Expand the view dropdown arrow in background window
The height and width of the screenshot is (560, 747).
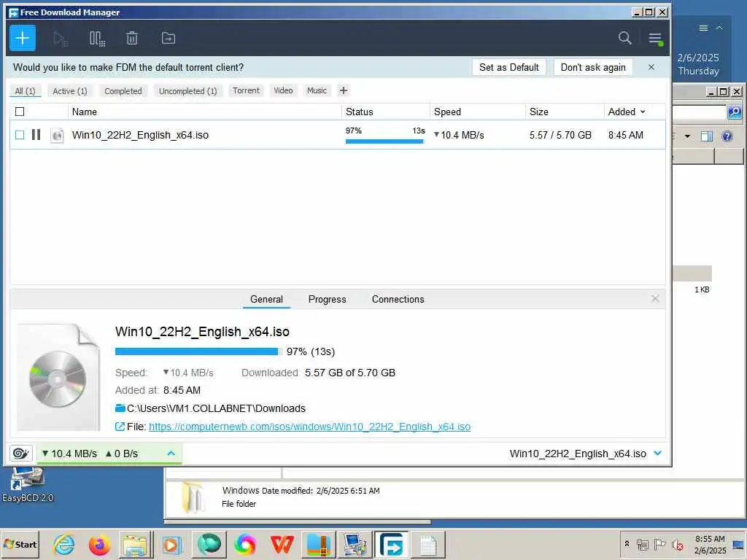click(687, 136)
